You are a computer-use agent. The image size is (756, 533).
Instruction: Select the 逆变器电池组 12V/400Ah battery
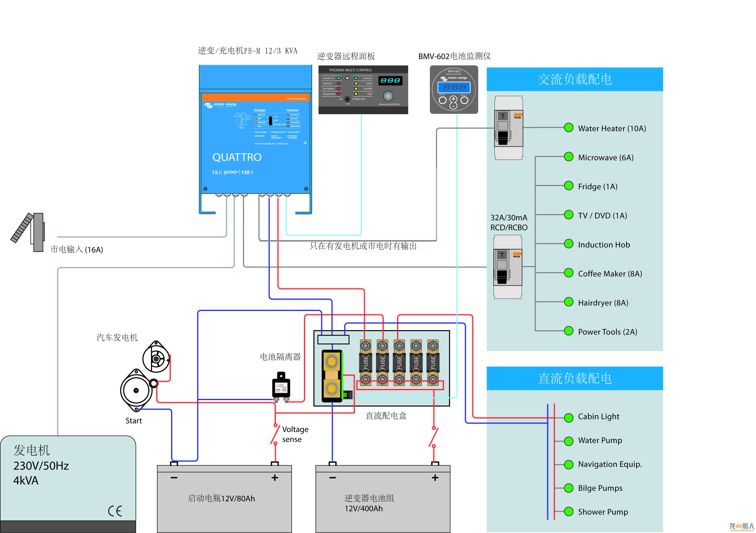point(383,497)
